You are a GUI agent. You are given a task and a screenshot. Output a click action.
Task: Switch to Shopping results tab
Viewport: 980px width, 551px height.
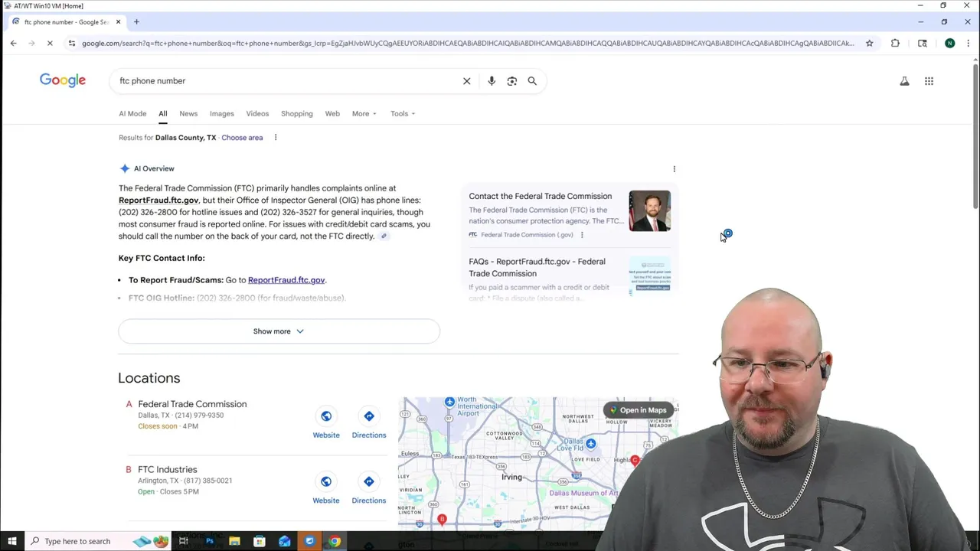[x=297, y=114]
